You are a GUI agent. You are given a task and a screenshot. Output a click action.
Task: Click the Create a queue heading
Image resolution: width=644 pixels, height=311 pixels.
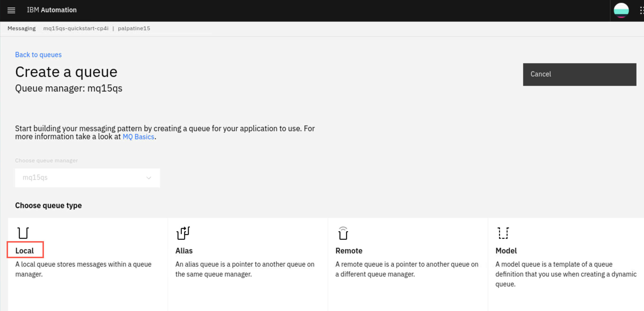(x=66, y=72)
